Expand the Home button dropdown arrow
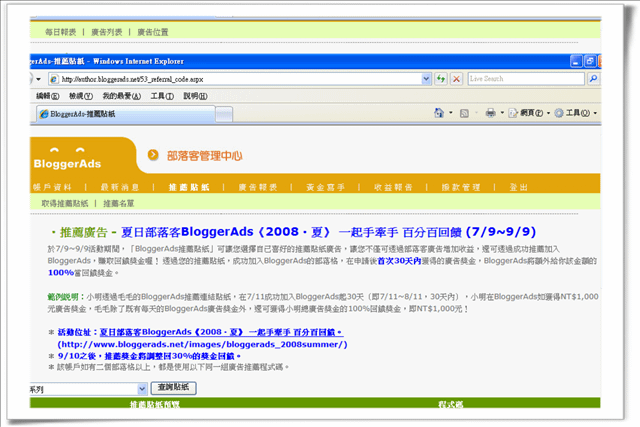 click(451, 113)
